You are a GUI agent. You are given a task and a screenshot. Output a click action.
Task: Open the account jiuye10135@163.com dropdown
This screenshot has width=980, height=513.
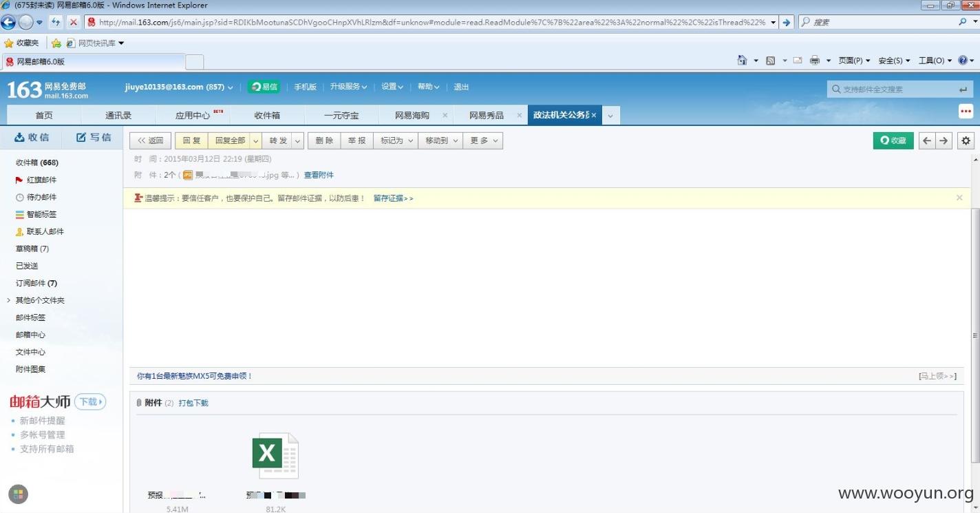pyautogui.click(x=231, y=87)
